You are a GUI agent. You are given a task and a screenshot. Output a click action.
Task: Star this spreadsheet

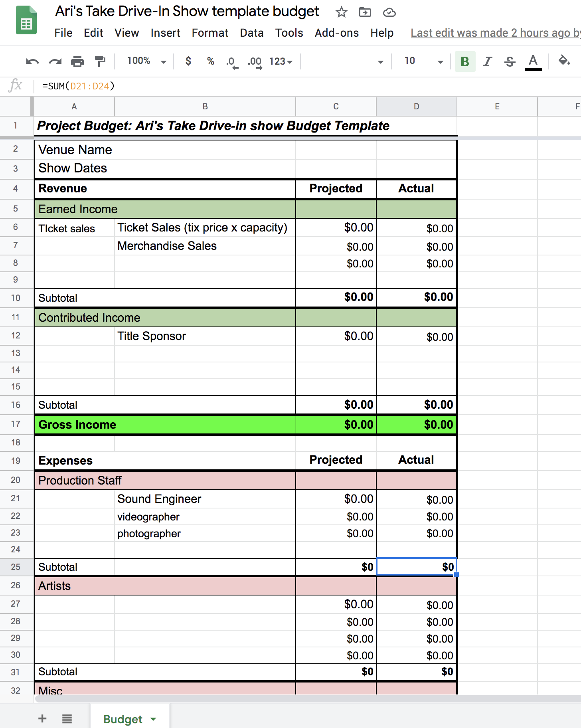341,12
